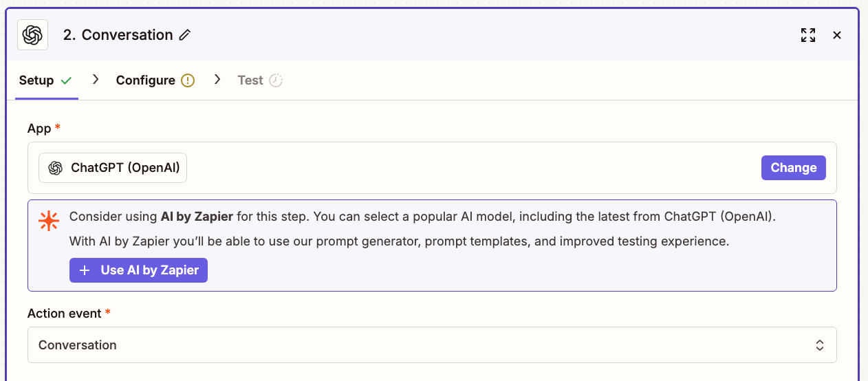Edit step name with the pencil icon
The width and height of the screenshot is (868, 381).
pos(184,35)
